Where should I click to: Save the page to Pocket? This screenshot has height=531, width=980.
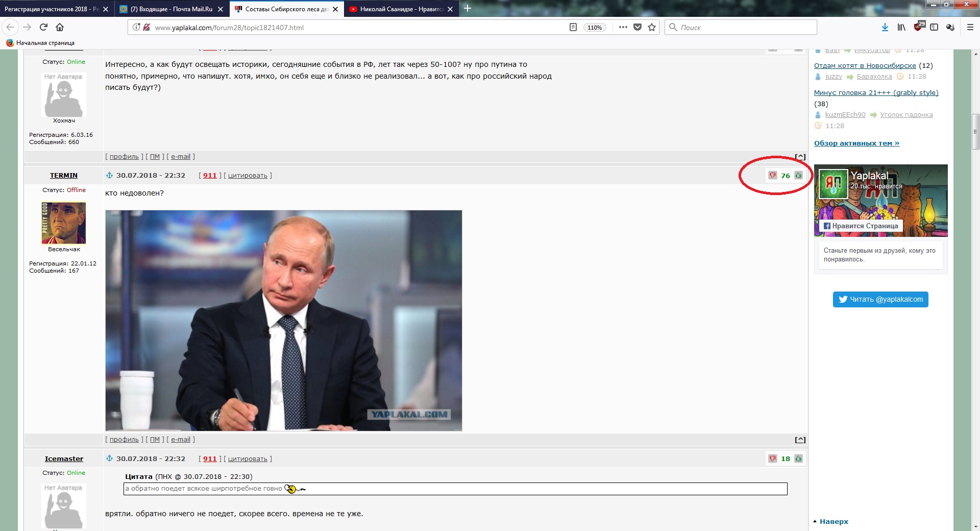tap(638, 27)
